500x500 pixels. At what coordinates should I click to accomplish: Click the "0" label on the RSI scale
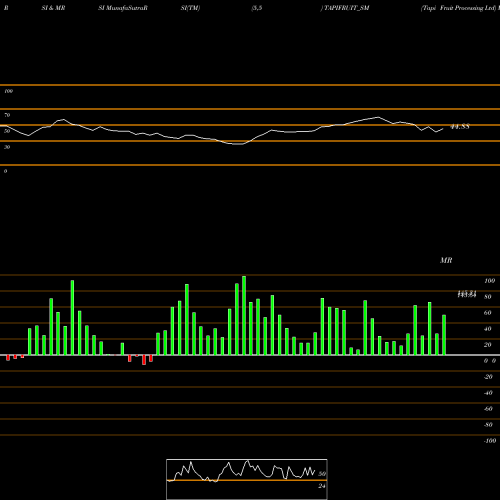point(5,171)
